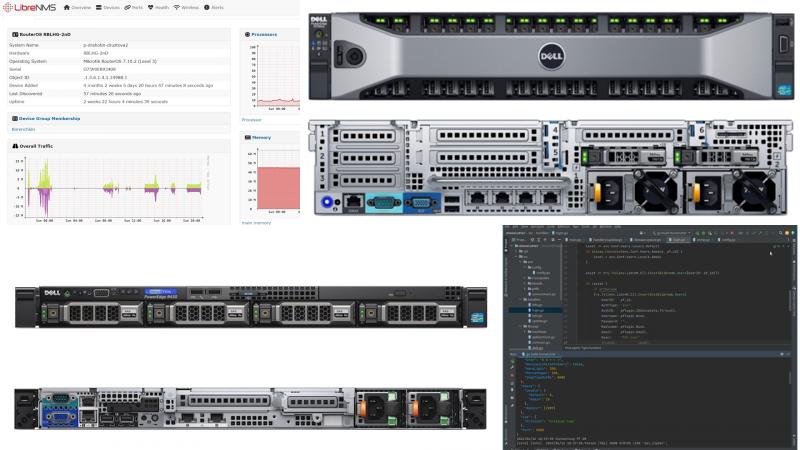Image resolution: width=800 pixels, height=450 pixels.
Task: Click the Overall Traffic header road icon
Action: (x=15, y=146)
